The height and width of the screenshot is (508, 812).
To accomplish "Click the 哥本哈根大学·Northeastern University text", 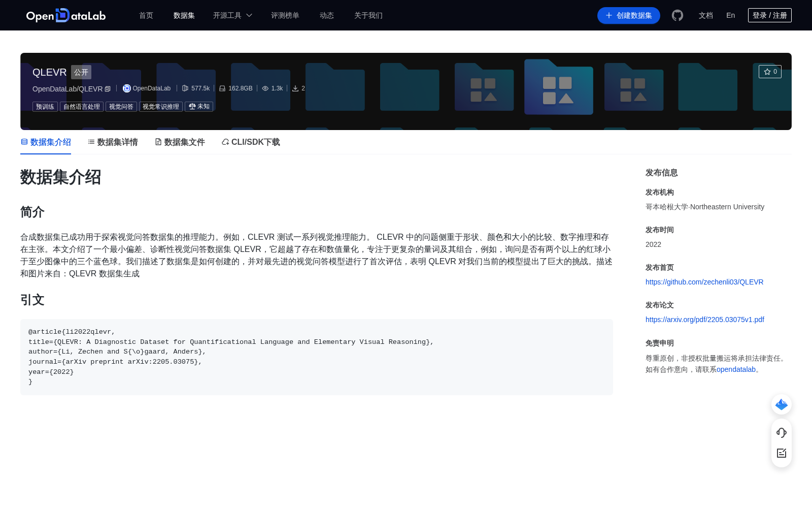I will [x=705, y=207].
